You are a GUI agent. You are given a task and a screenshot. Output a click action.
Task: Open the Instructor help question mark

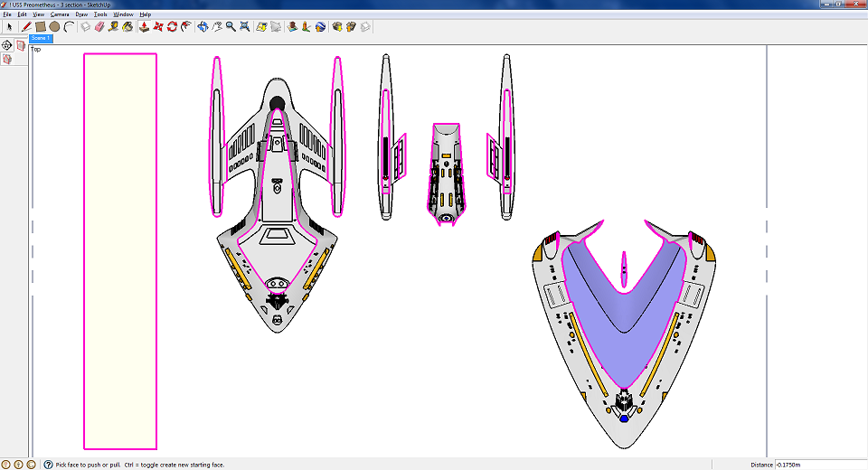click(48, 465)
